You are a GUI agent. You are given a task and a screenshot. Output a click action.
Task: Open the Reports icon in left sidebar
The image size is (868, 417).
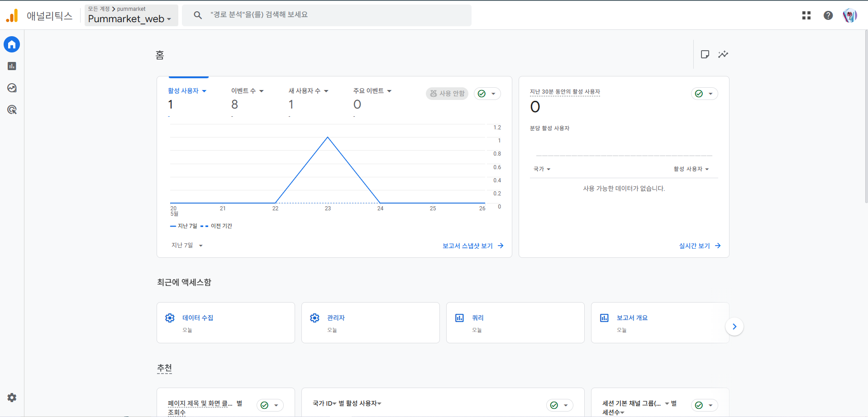(x=12, y=66)
